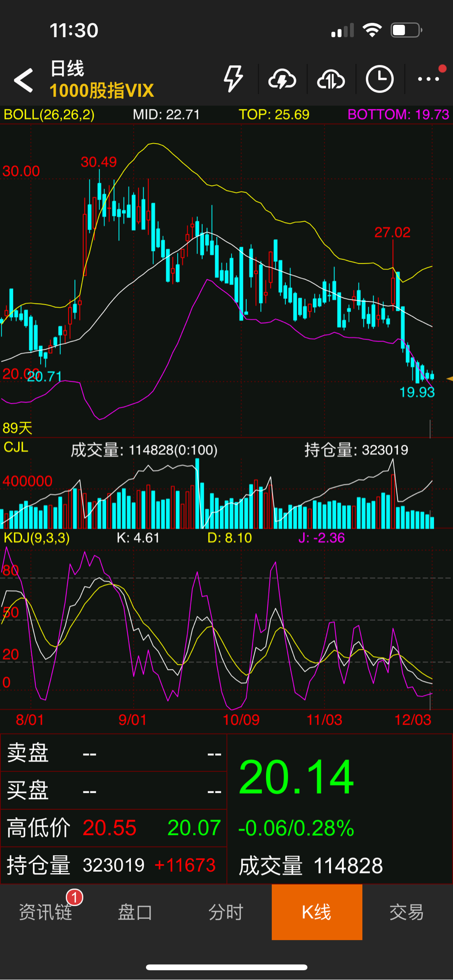Switch to the 资讯链 tab

(45, 911)
